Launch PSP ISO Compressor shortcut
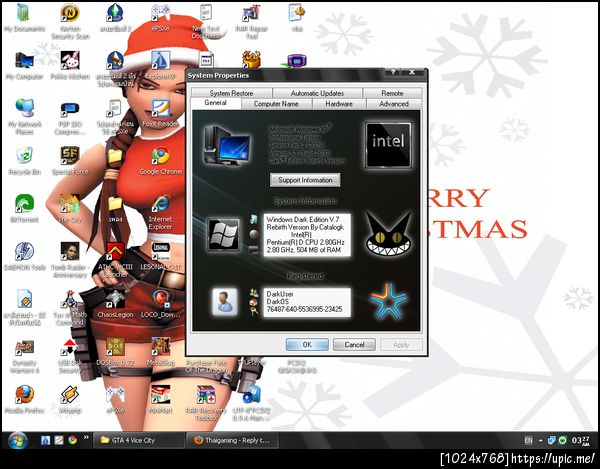The height and width of the screenshot is (469, 600). coord(70,117)
